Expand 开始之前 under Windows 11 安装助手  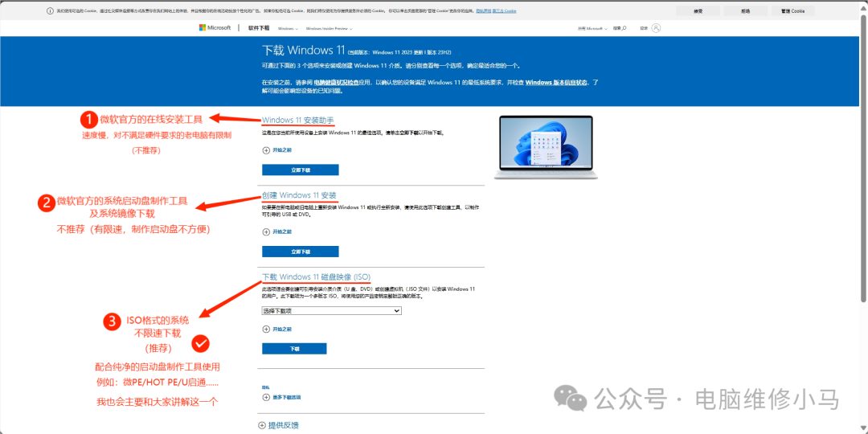click(x=277, y=150)
